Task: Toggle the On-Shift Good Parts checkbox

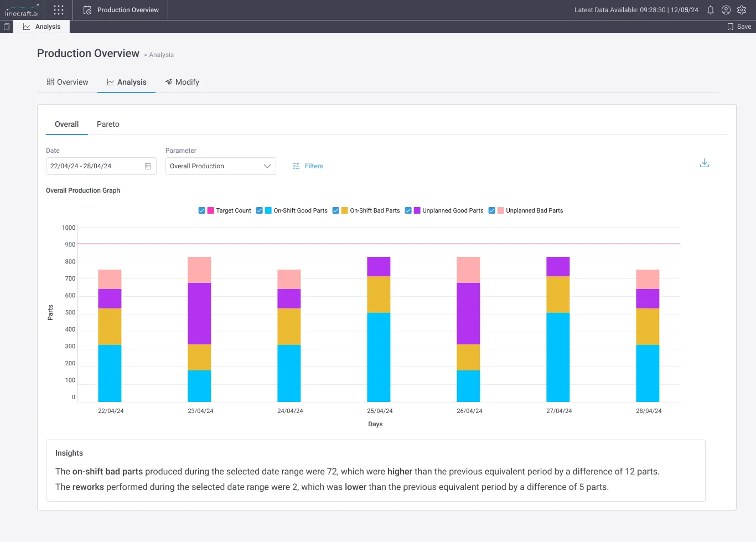Action: click(259, 210)
